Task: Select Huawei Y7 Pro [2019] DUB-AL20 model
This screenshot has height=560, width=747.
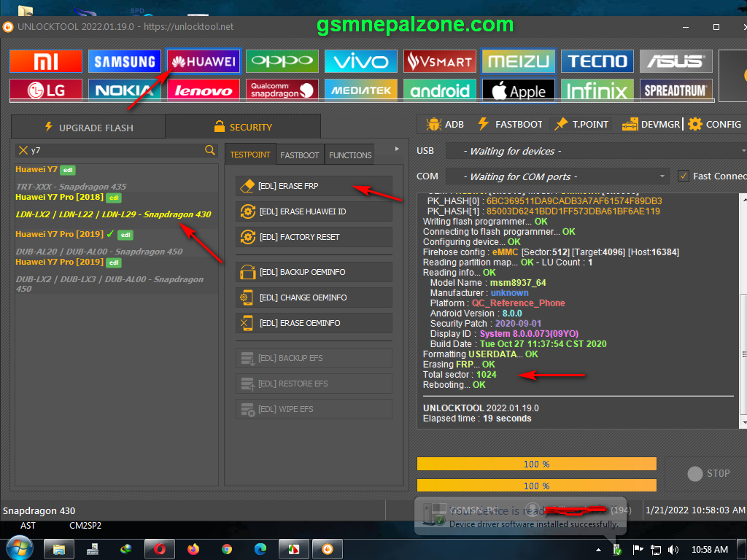Action: [116, 242]
